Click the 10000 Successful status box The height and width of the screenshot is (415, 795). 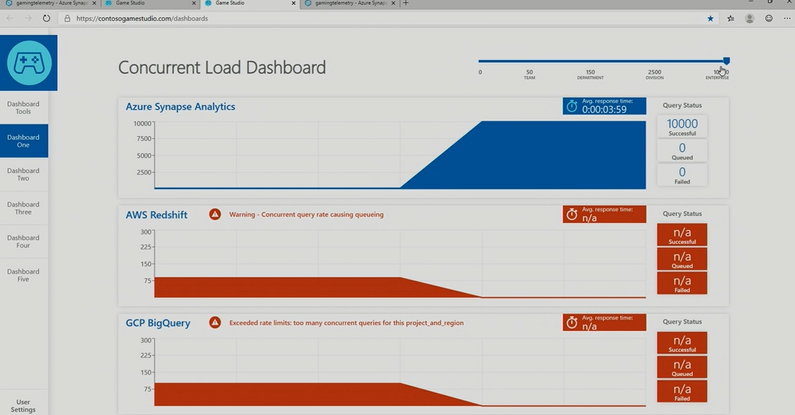(681, 126)
